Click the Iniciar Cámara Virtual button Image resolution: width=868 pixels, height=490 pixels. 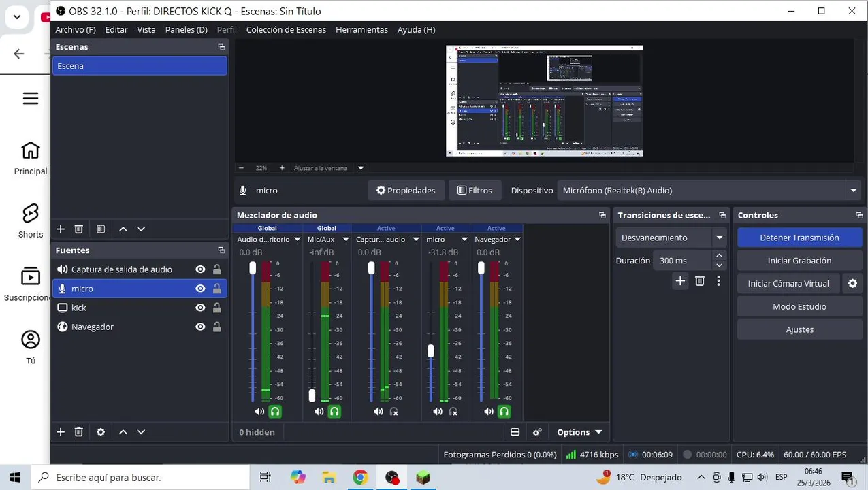[788, 284]
